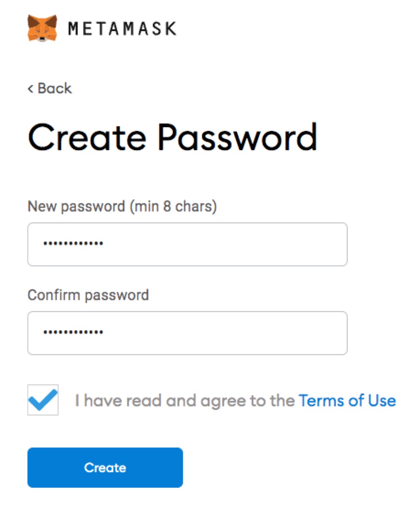Click the blue checkmark tick icon
Screen dimensions: 420x507
(x=43, y=400)
